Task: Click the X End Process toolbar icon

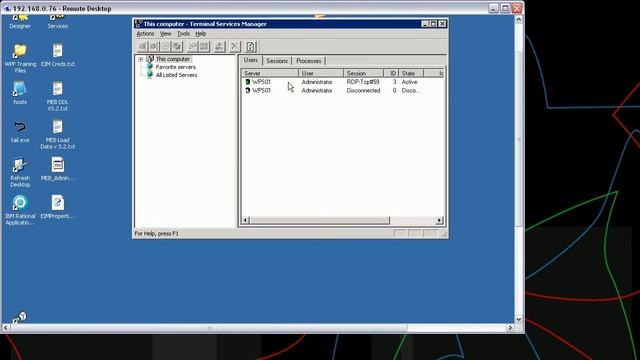Action: [235, 47]
